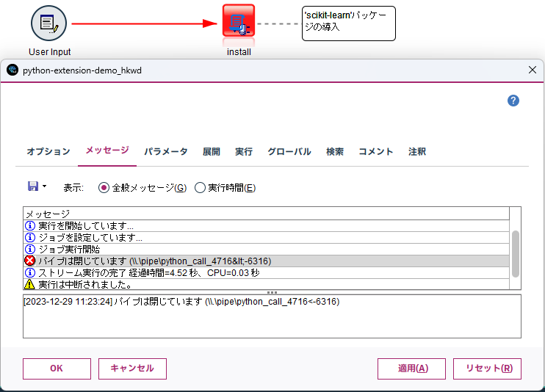Click the dialog title bar application icon
Image resolution: width=545 pixels, height=392 pixels.
[12, 70]
